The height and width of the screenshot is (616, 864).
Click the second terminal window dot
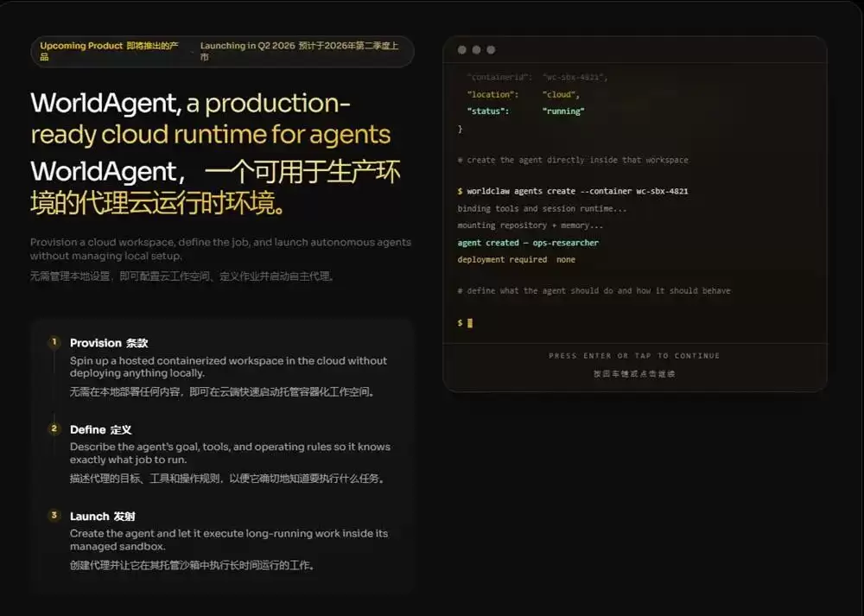(x=476, y=49)
